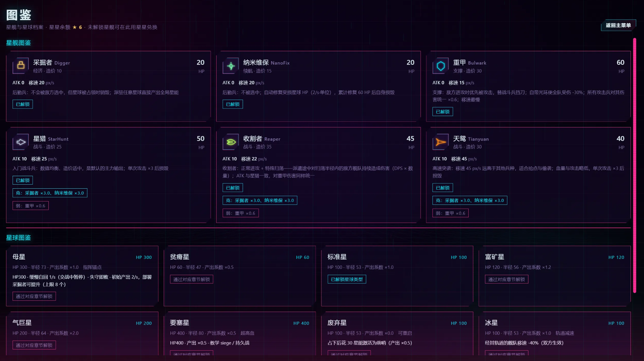Screen dimensions: 644x361
Task: Return to main menu via 返回主菜单
Action: [x=618, y=25]
